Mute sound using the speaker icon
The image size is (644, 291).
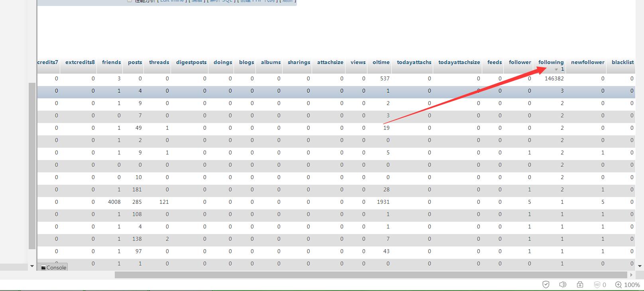point(563,284)
